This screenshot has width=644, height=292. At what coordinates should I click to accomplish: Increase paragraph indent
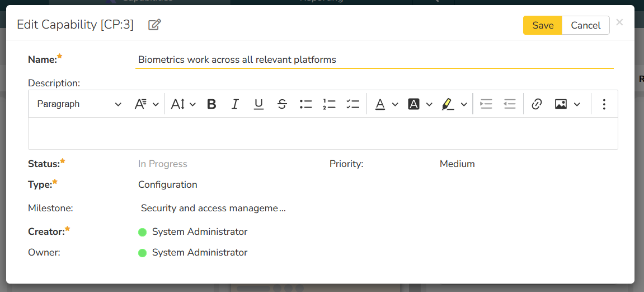pyautogui.click(x=486, y=104)
